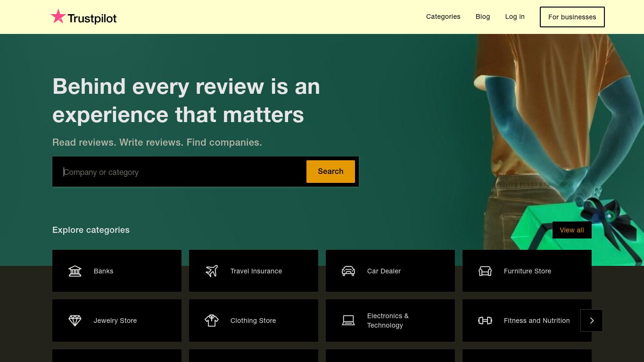Viewport: 644px width, 362px height.
Task: Click the Car Dealer car icon
Action: pos(348,271)
